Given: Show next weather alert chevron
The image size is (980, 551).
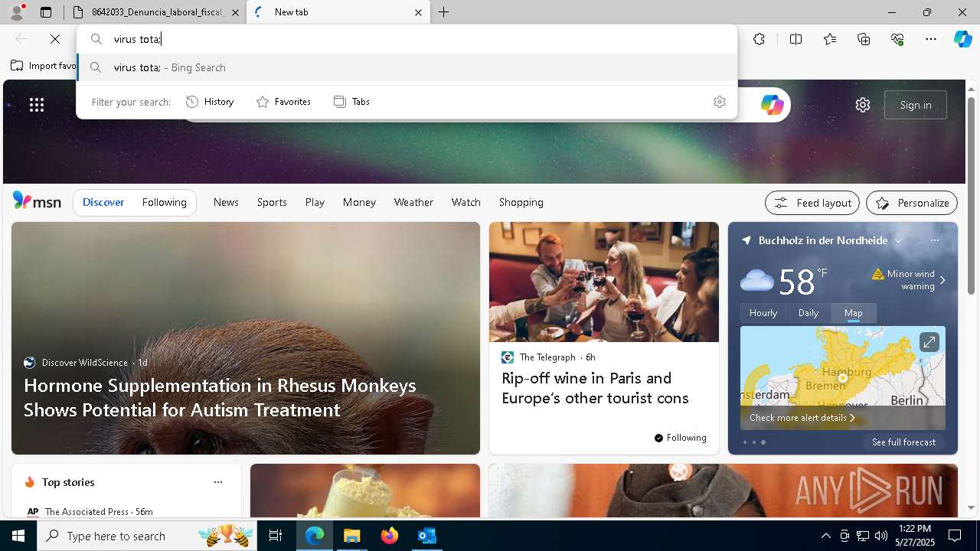Looking at the screenshot, I should 942,280.
